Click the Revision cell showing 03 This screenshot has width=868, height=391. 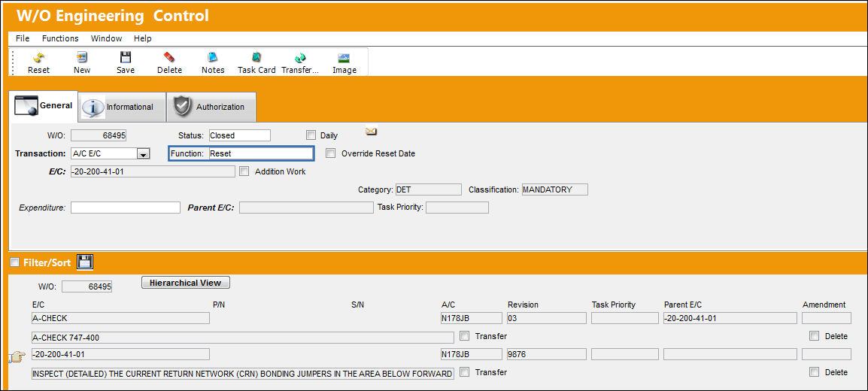pyautogui.click(x=546, y=318)
